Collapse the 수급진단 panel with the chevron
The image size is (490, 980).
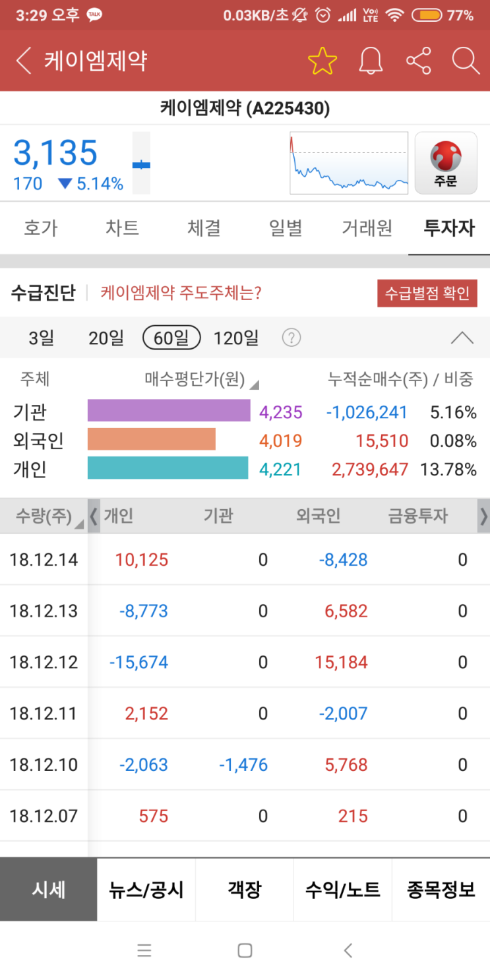click(462, 338)
